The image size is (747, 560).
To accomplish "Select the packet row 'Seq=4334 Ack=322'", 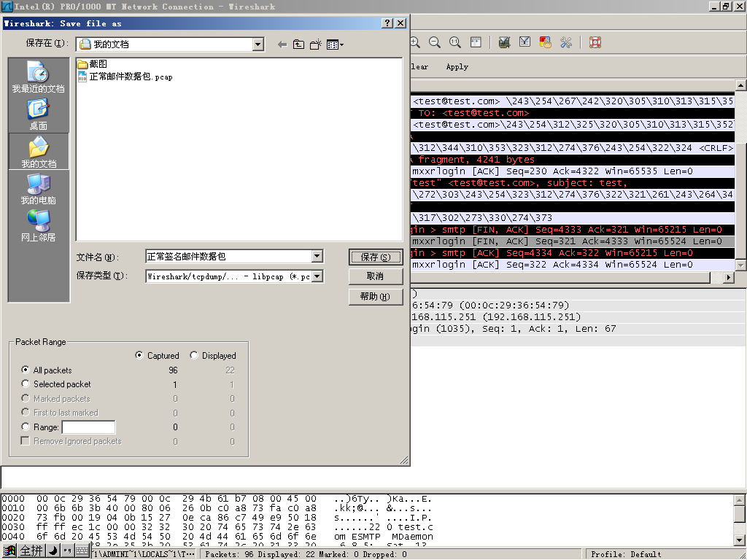I will click(x=573, y=253).
